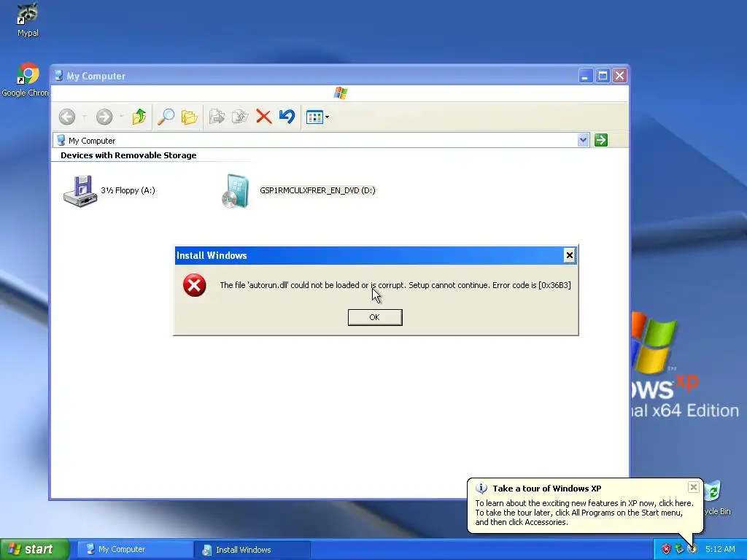This screenshot has height=560, width=747.
Task: Open the Forward button history arrow
Action: [122, 117]
